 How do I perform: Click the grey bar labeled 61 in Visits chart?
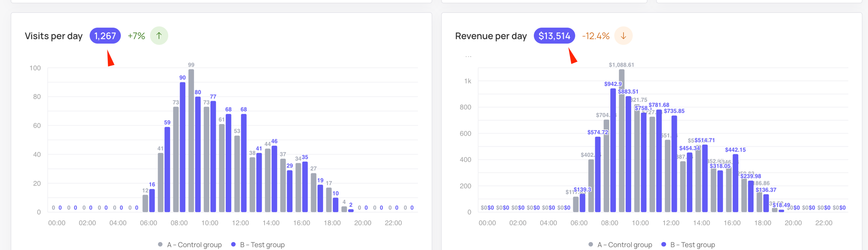(x=222, y=168)
